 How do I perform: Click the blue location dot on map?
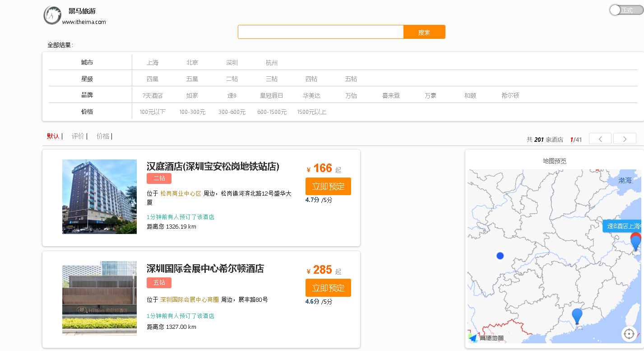[x=500, y=256]
